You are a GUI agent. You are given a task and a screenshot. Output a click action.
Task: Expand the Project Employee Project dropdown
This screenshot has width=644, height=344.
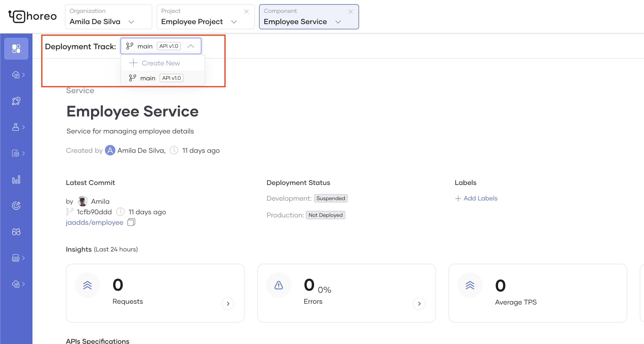234,22
